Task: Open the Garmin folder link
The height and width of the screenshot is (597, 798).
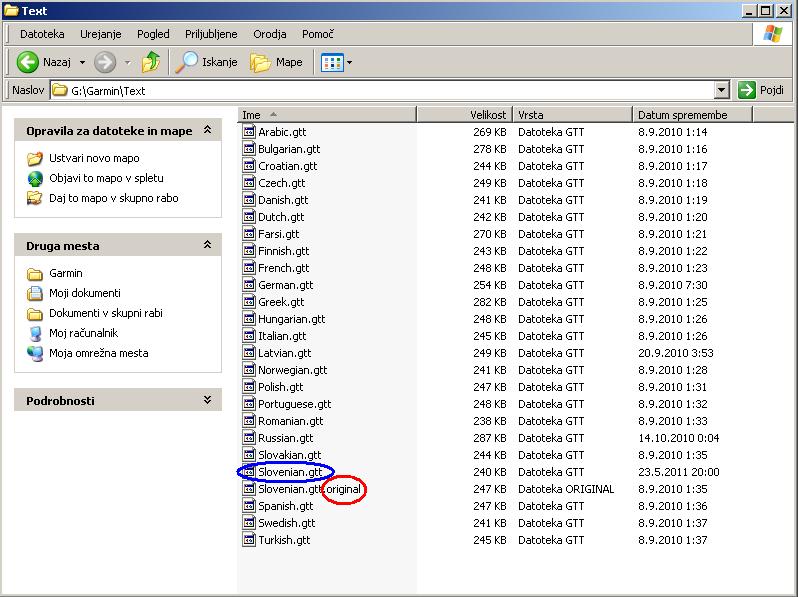Action: pos(66,273)
